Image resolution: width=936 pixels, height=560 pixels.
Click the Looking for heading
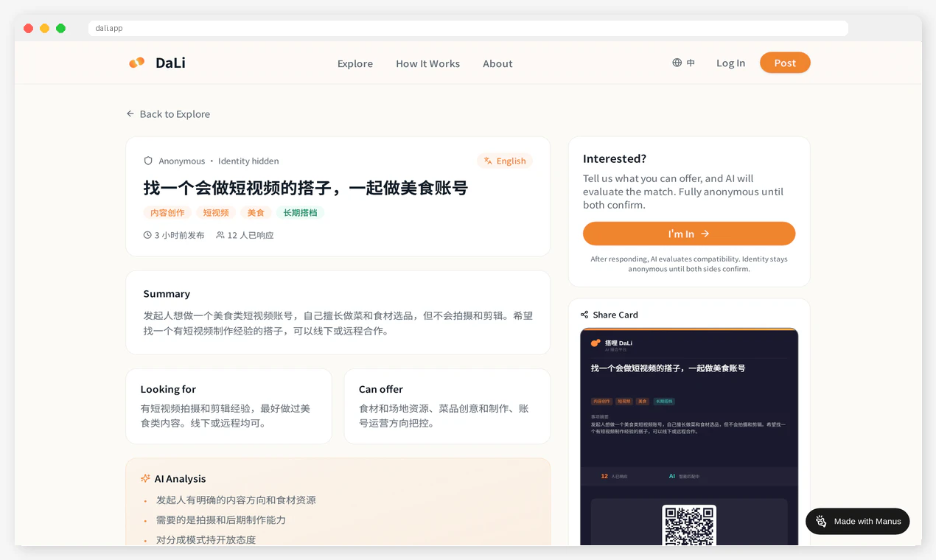tap(168, 389)
